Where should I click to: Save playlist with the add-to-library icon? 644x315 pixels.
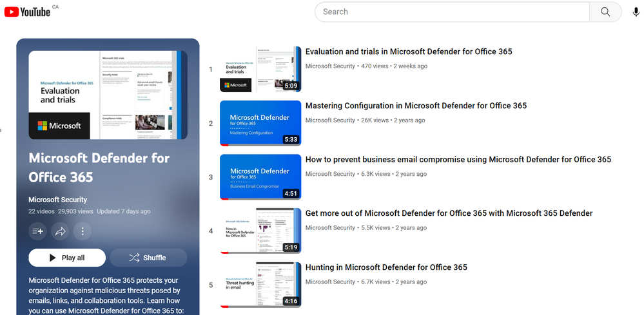[x=38, y=231]
